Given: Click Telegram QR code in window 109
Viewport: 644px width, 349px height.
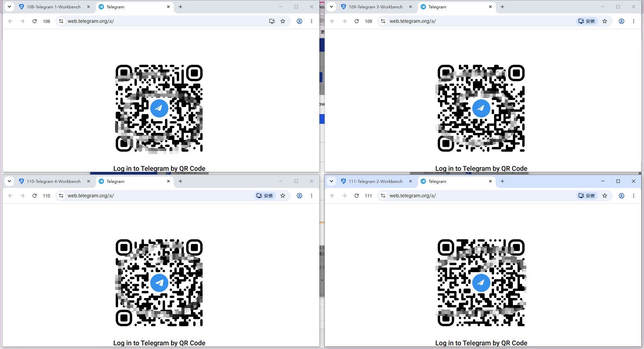Looking at the screenshot, I should [x=481, y=108].
